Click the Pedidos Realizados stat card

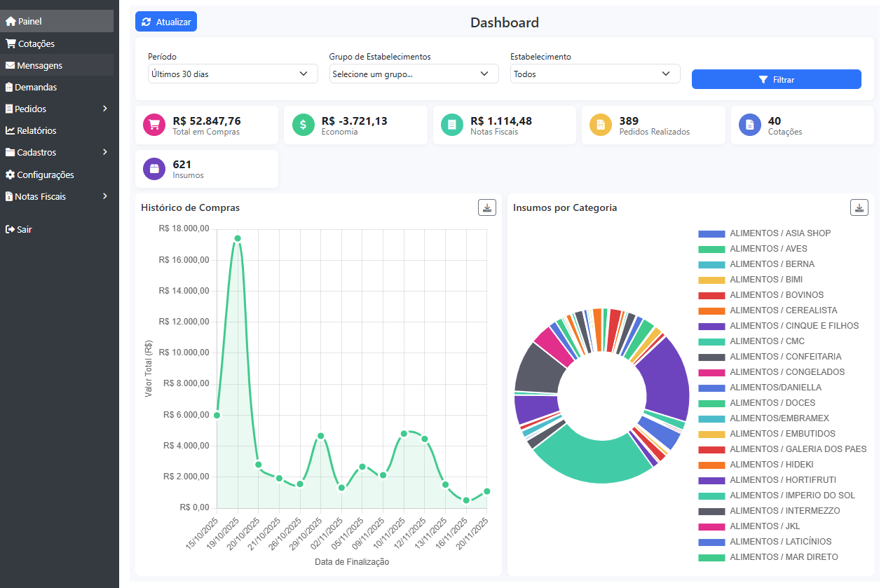pos(653,125)
